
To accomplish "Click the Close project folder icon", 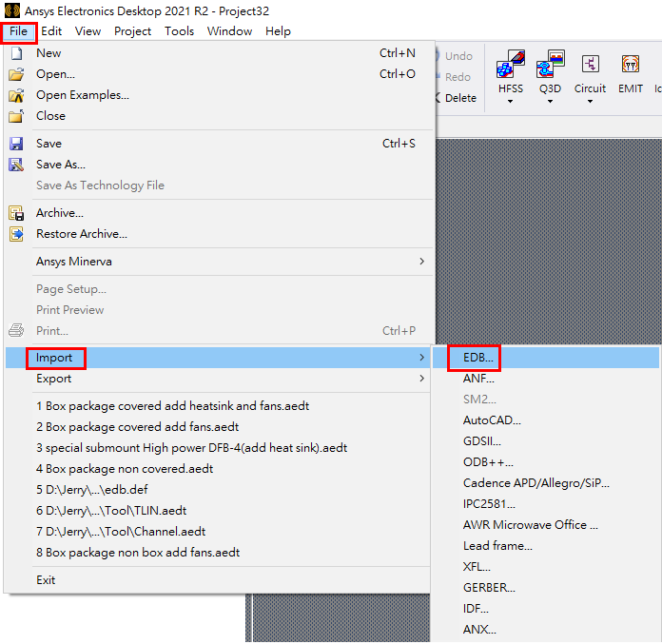I will pyautogui.click(x=16, y=116).
